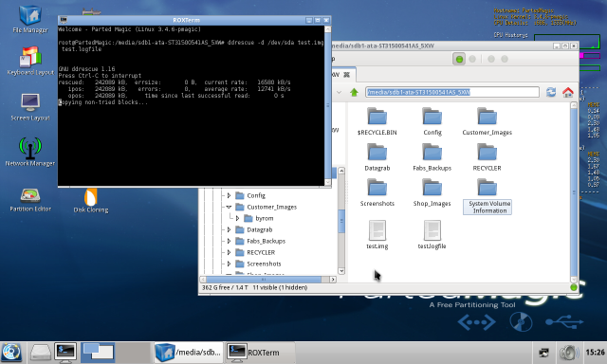Click the taskbar clock showing 15:26
Image resolution: width=607 pixels, height=364 pixels.
[595, 353]
